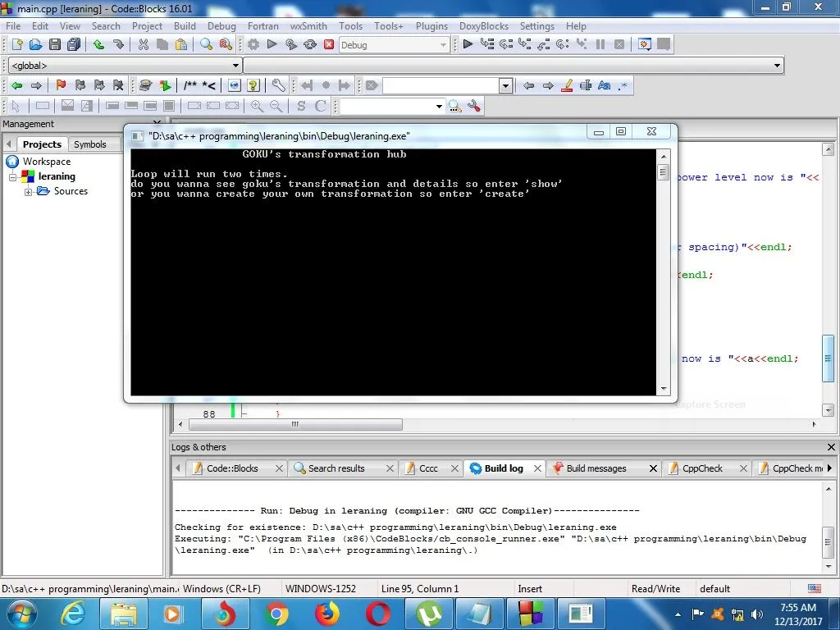The image size is (840, 630).
Task: Click the editor vertical scrollbar thumb
Action: coord(828,358)
